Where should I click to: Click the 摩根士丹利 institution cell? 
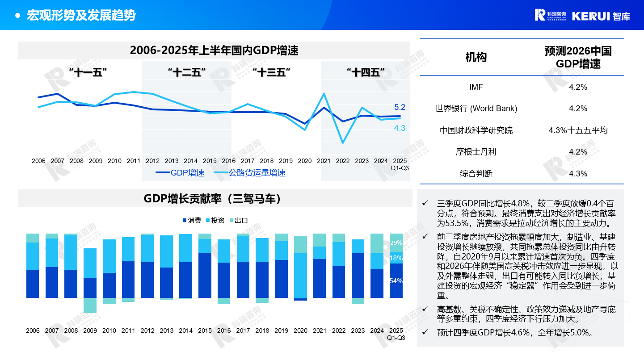(x=476, y=152)
